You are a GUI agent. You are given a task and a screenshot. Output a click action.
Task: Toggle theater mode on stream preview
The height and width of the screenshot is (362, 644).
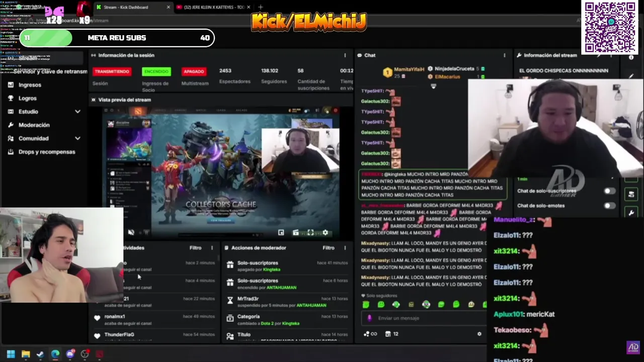[x=295, y=232]
